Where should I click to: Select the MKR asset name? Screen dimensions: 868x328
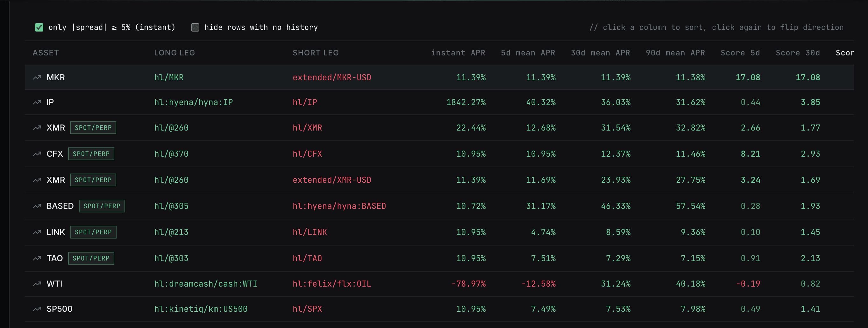56,77
